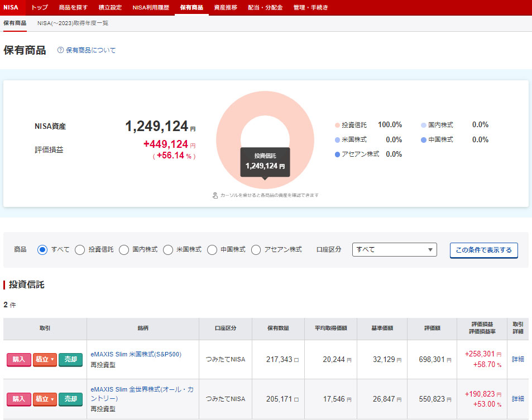Viewport: 532px width, 420px height.
Task: Expand 積立 dropdown for eMAXIS Slim 米国株式
Action: pos(45,360)
